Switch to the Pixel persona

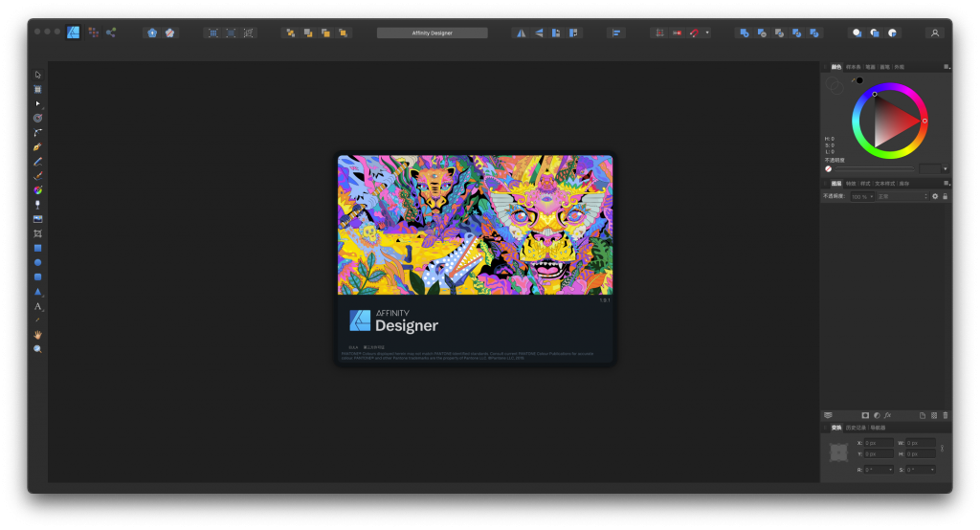pyautogui.click(x=93, y=33)
